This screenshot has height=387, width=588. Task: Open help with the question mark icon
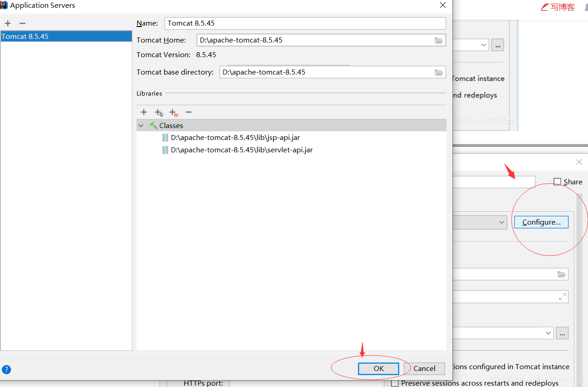[6, 370]
